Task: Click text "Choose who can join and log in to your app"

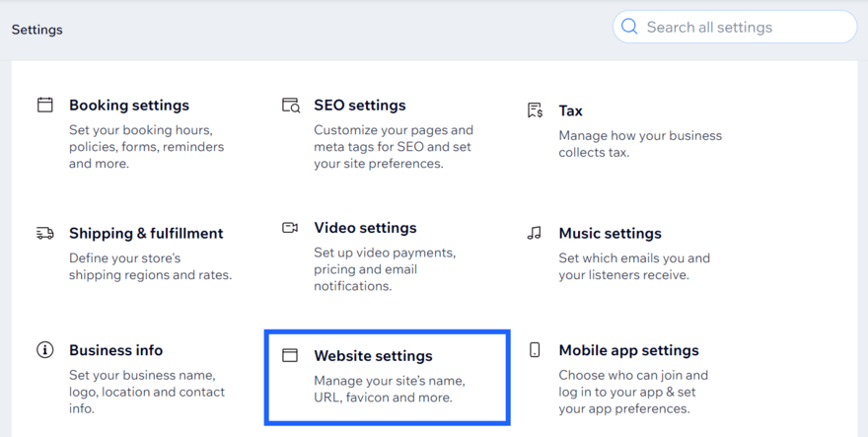Action: click(633, 384)
